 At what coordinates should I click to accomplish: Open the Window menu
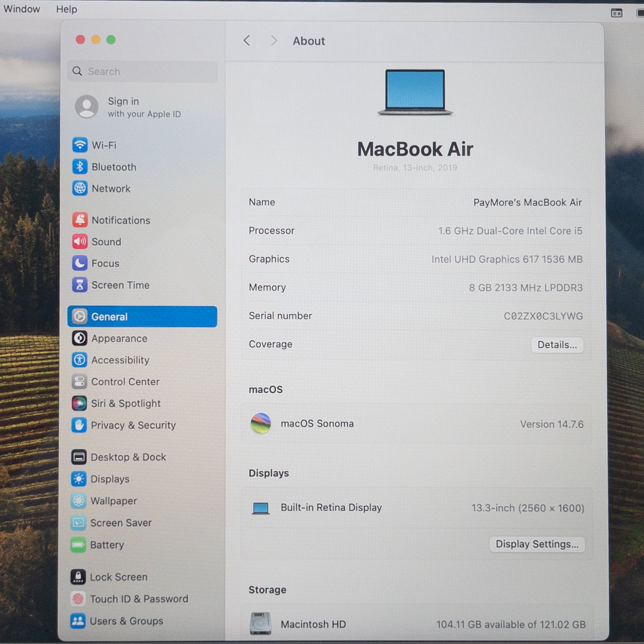pos(21,9)
